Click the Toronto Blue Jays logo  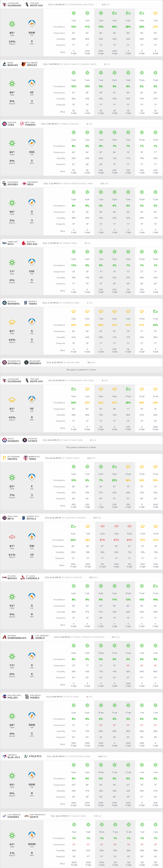click(4, 756)
